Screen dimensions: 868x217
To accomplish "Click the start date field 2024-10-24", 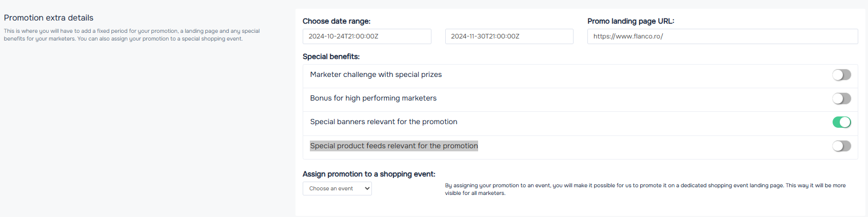I will (x=367, y=36).
